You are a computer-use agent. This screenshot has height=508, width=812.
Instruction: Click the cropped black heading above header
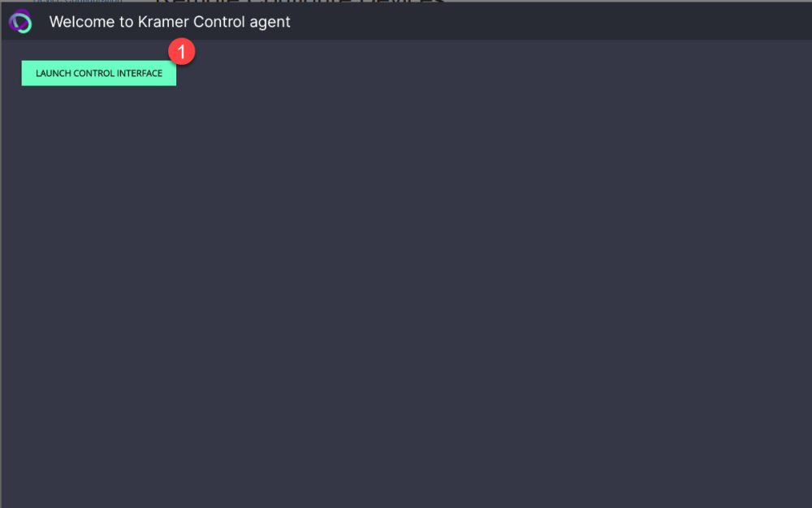tap(300, 1)
